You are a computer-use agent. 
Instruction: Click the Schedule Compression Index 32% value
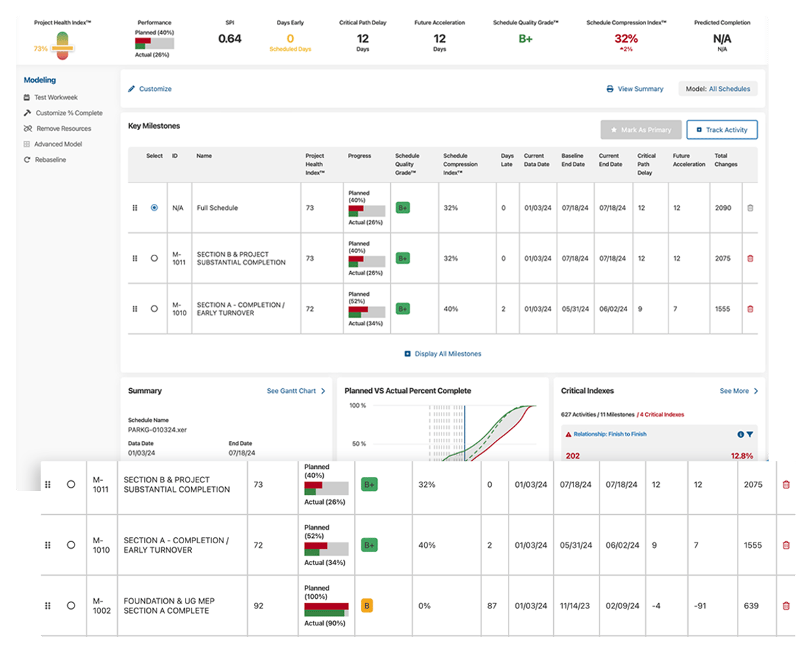[626, 39]
